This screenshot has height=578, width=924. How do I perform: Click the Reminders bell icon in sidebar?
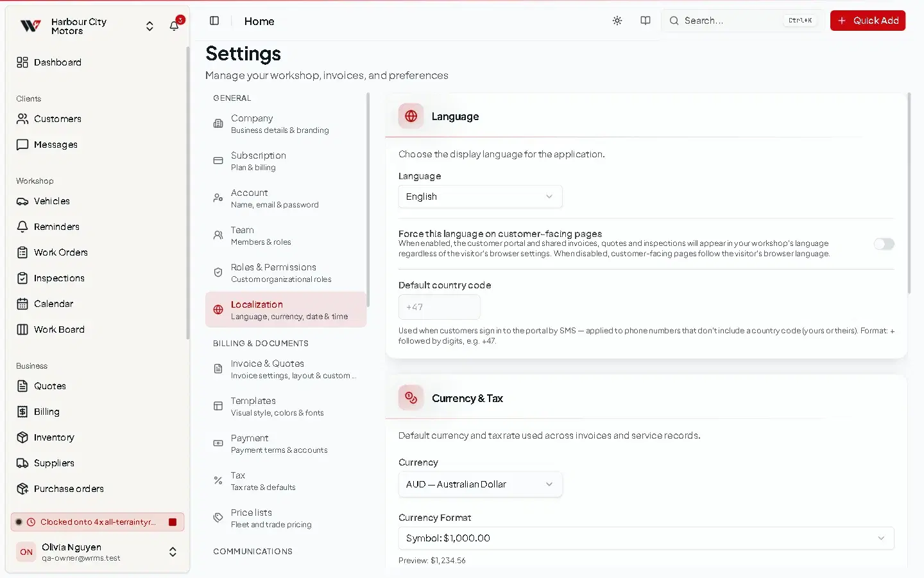22,227
